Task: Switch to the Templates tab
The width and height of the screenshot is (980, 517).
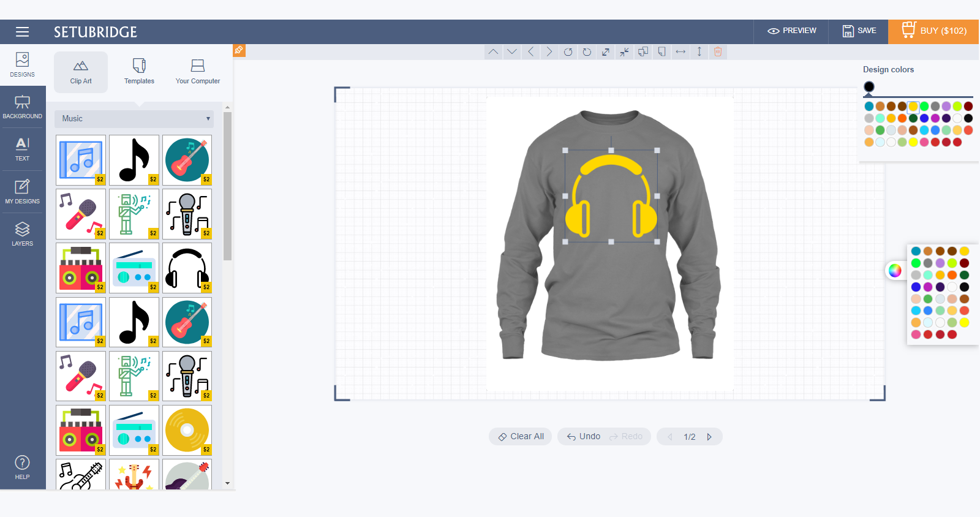Action: click(x=139, y=72)
